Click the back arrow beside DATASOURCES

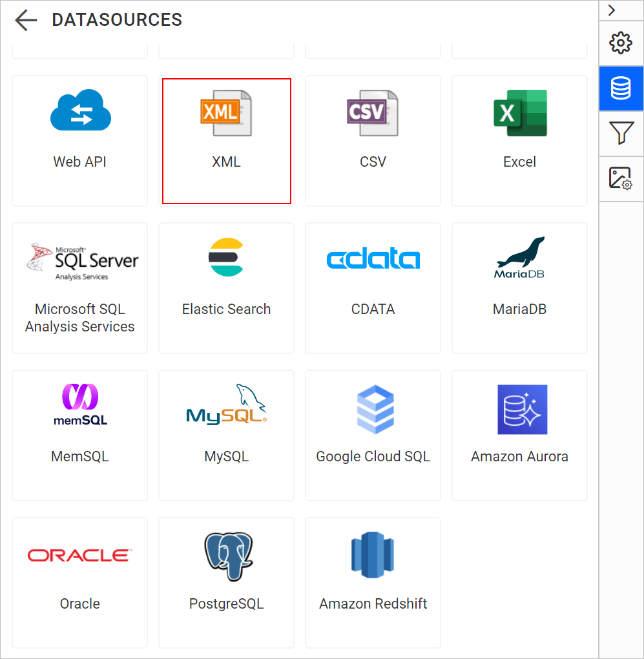coord(26,20)
